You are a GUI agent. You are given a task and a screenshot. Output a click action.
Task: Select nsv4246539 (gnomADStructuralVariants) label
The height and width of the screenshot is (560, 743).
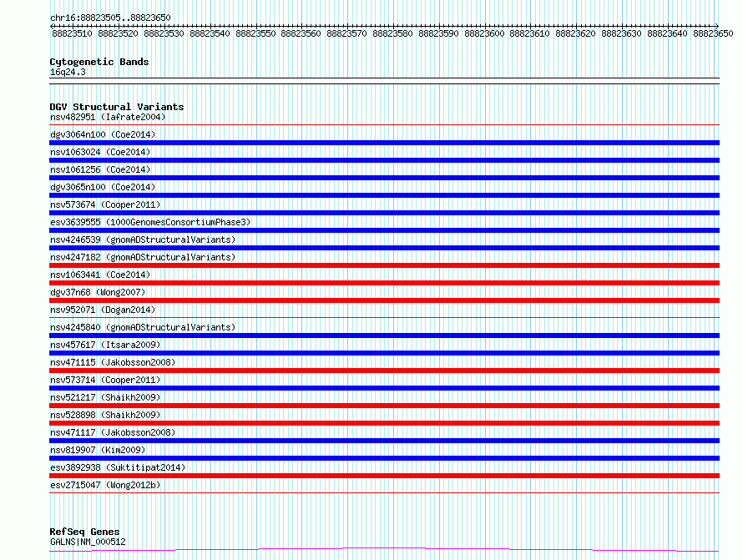pyautogui.click(x=143, y=240)
